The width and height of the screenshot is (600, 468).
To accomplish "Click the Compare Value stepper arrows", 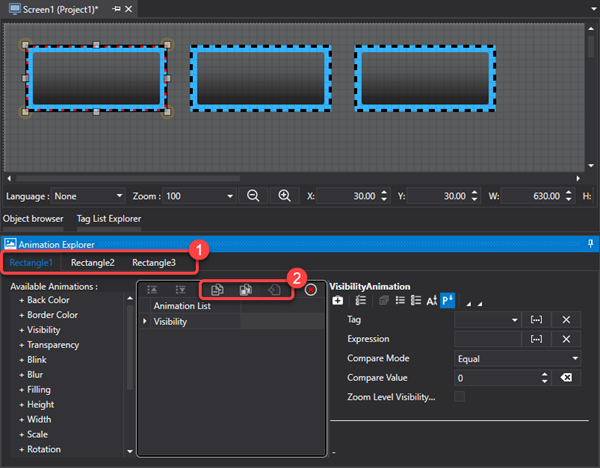I will [x=545, y=378].
